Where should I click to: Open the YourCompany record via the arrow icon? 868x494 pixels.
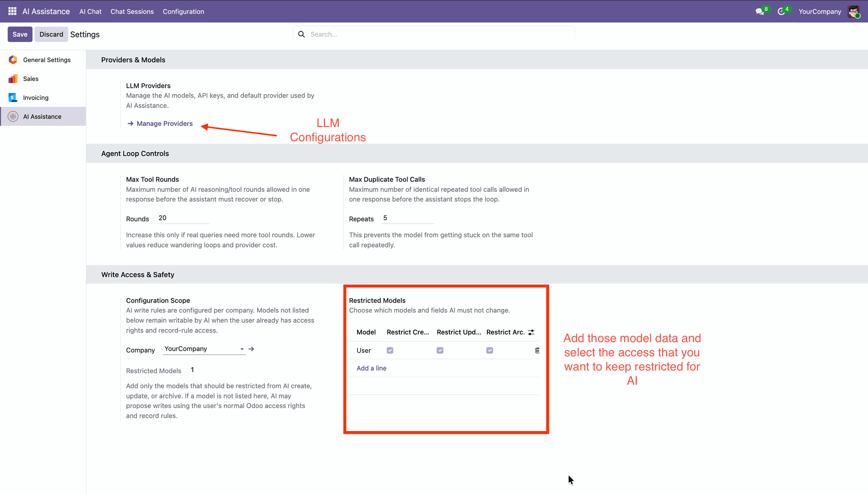(251, 349)
